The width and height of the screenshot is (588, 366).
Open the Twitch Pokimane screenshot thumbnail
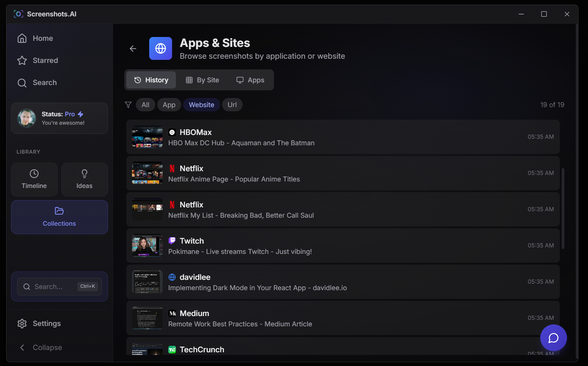coord(147,245)
